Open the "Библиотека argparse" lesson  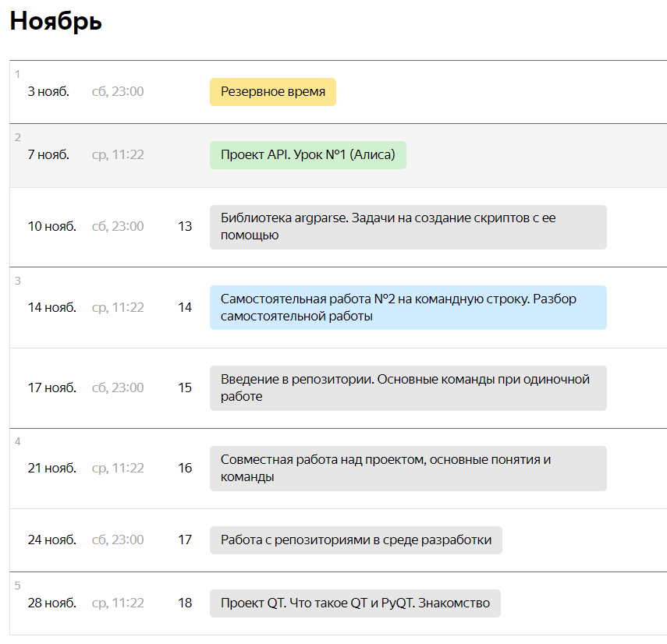click(408, 227)
